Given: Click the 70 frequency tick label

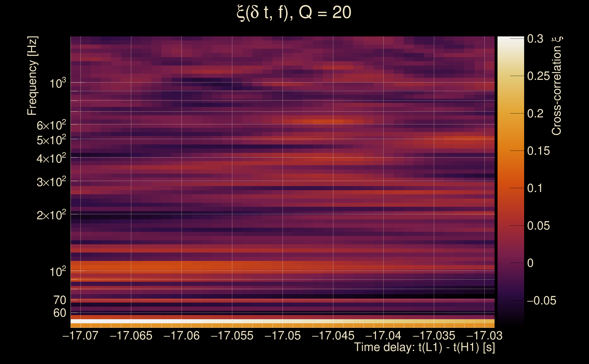Looking at the screenshot, I should (59, 300).
